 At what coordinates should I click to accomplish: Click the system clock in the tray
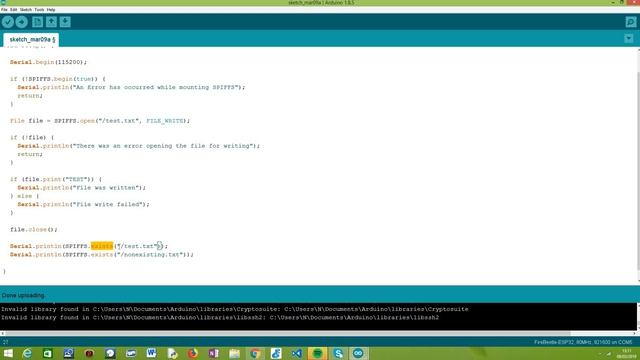pos(627,353)
